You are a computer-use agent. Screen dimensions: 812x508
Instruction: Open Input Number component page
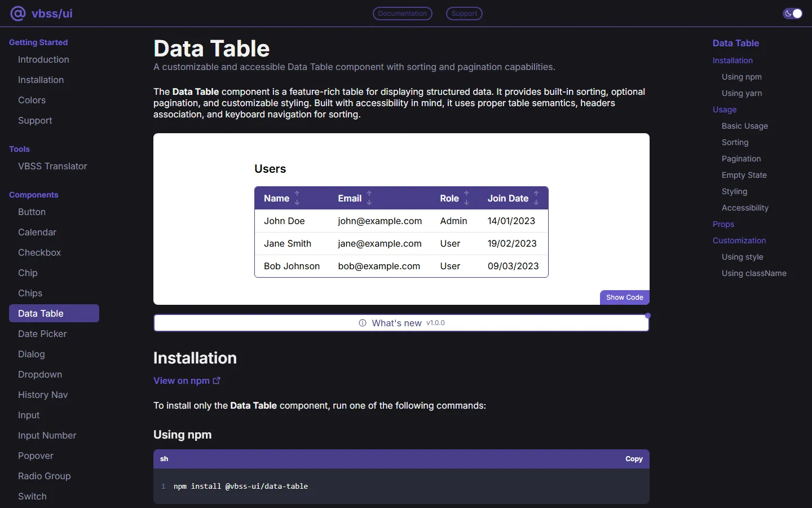pyautogui.click(x=47, y=435)
